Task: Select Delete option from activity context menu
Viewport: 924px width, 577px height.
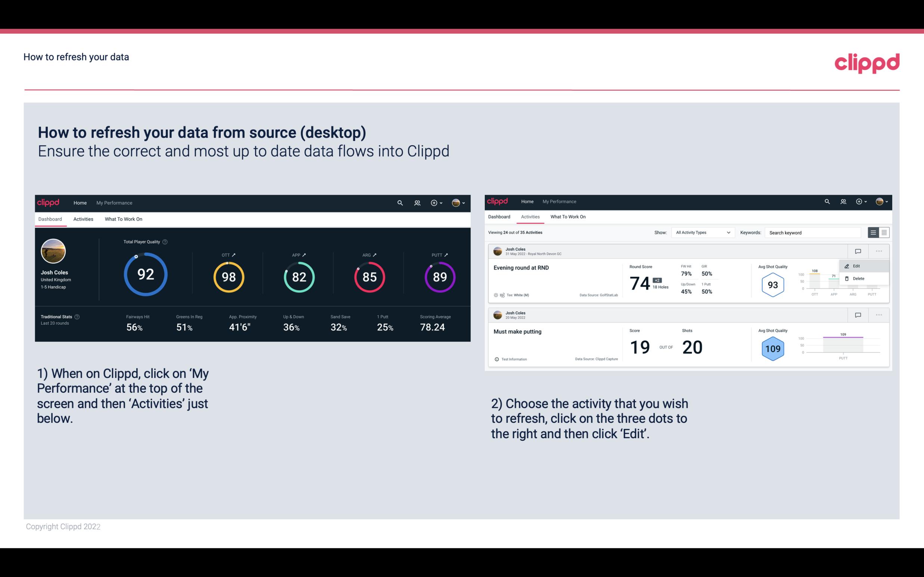Action: point(858,278)
